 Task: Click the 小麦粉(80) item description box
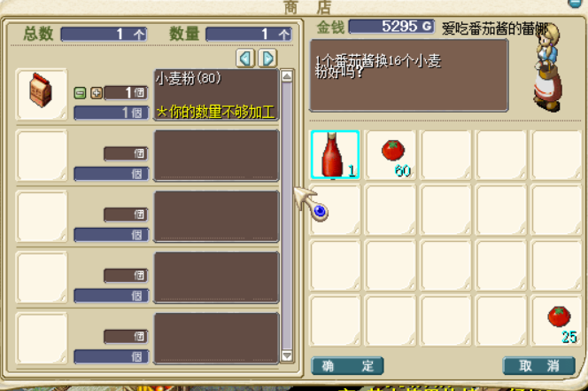tap(216, 95)
